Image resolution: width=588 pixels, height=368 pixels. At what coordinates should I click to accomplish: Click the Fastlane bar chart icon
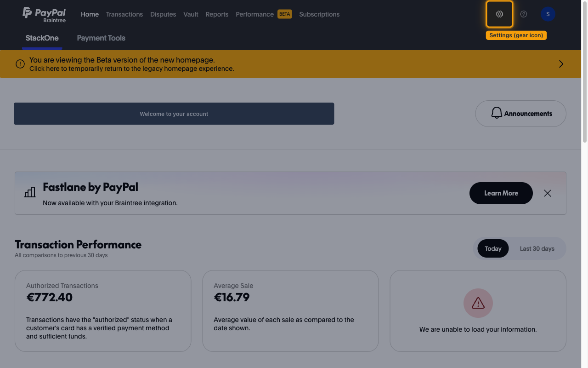[30, 192]
